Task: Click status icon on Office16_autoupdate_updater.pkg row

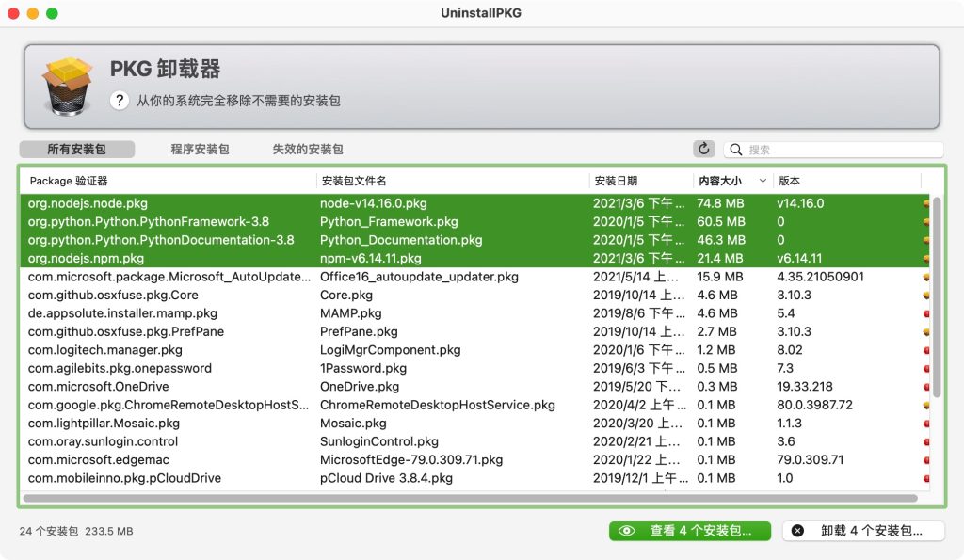Action: pyautogui.click(x=926, y=278)
